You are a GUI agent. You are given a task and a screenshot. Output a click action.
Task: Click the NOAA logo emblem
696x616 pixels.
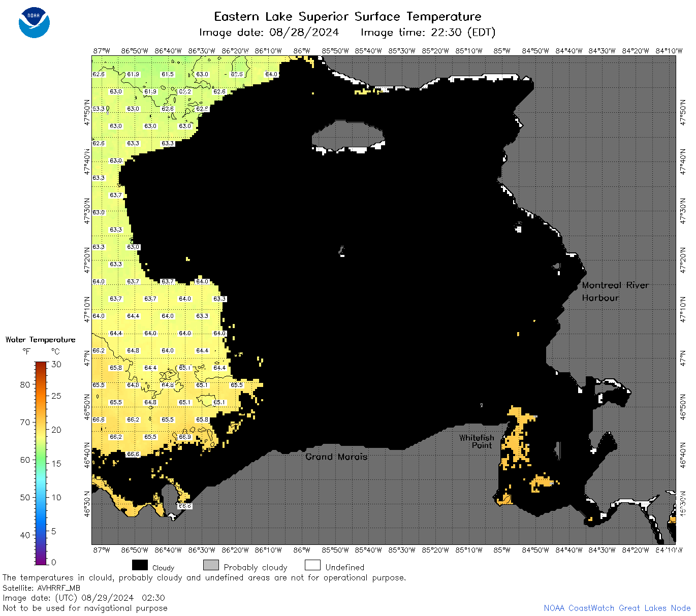coord(34,22)
